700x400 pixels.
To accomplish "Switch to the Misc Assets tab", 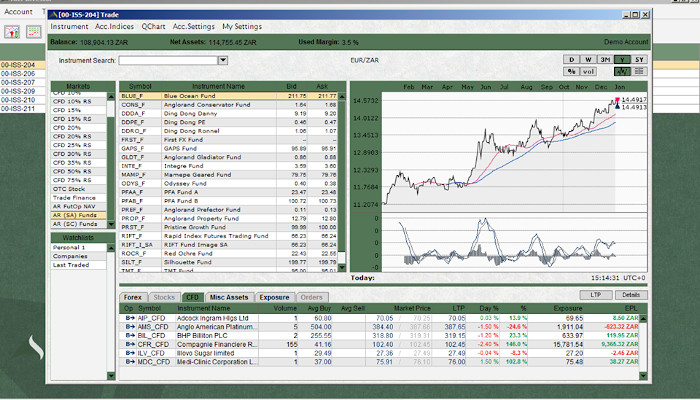I will point(229,297).
